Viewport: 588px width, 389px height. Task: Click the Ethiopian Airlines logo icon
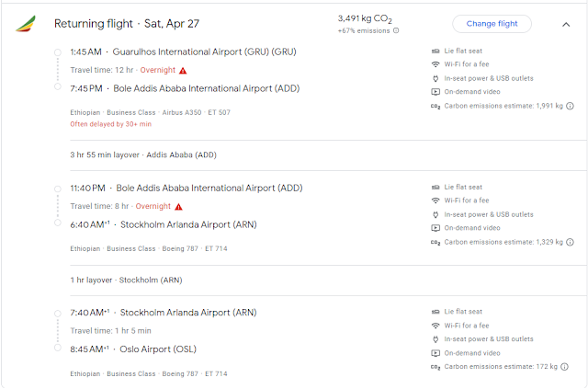point(26,23)
